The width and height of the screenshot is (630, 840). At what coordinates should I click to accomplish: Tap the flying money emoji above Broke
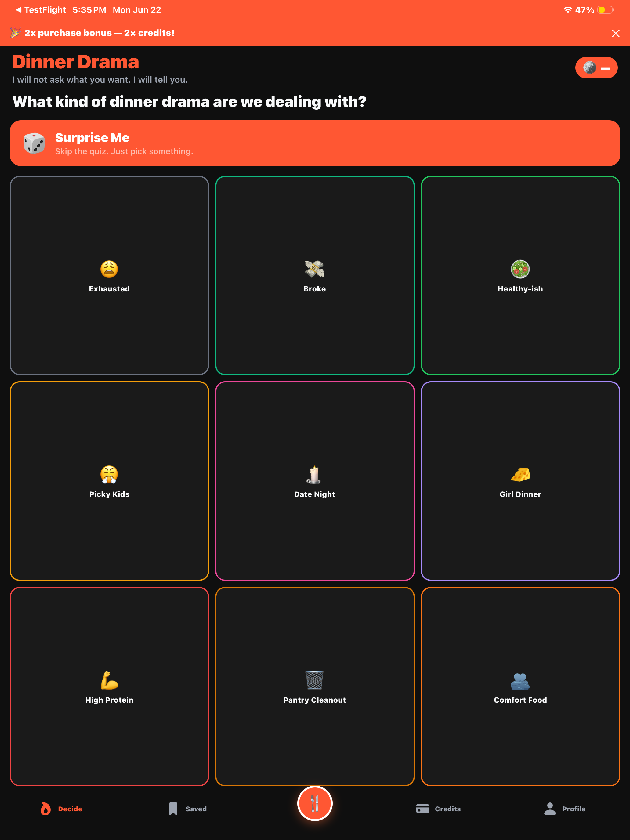point(314,269)
